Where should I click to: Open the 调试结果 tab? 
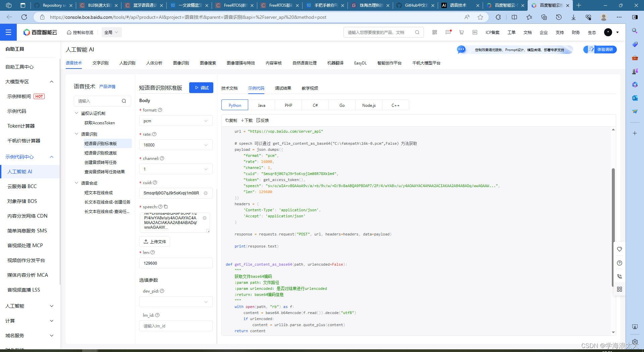(x=283, y=88)
